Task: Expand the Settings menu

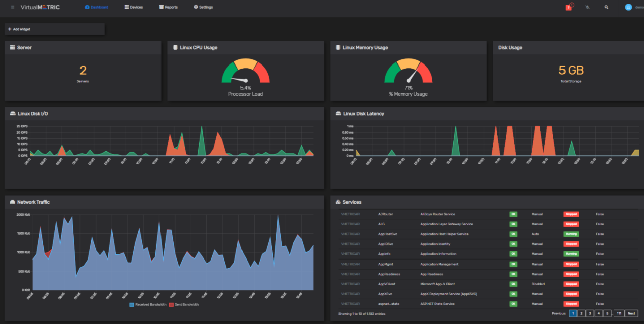Action: [203, 7]
